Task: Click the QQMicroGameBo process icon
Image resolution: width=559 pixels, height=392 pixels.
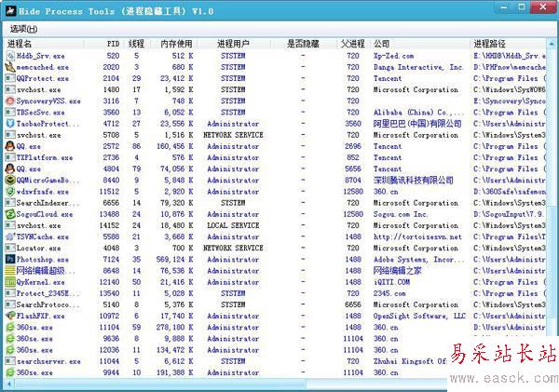Action: tap(10, 180)
